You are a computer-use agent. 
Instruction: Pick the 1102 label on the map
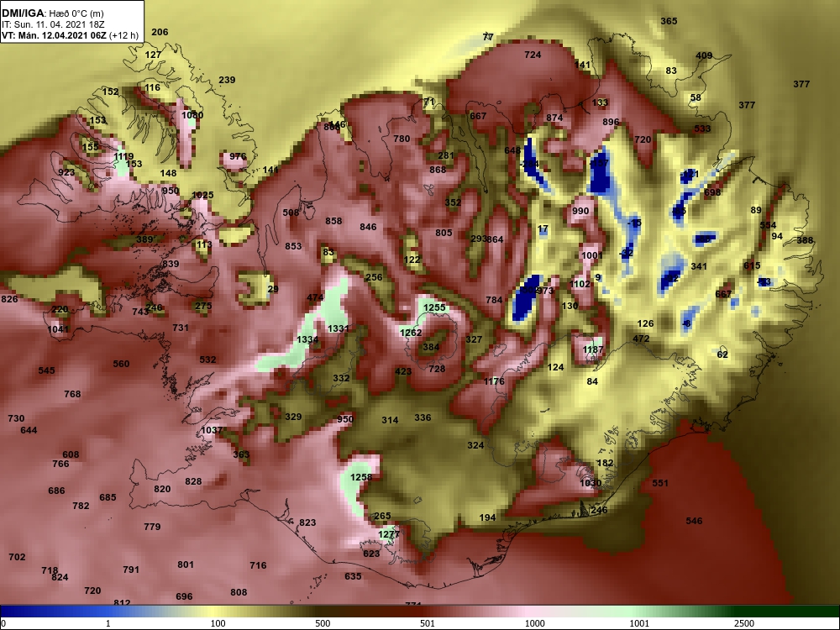click(x=580, y=285)
